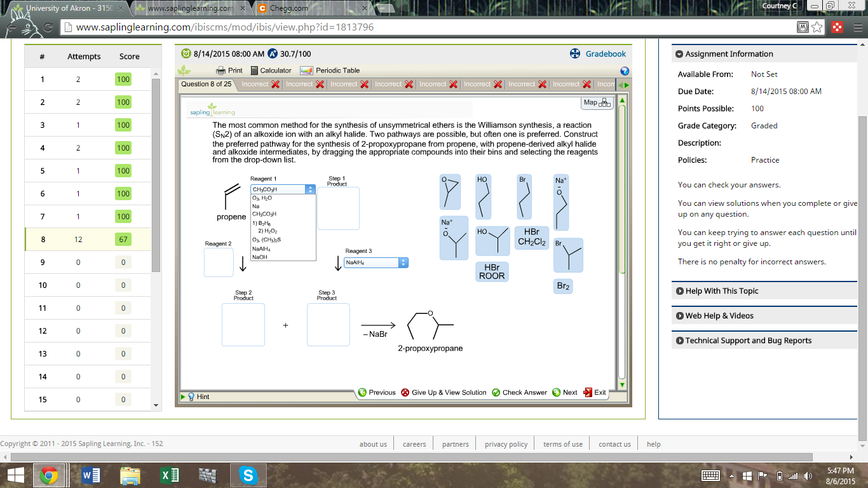The height and width of the screenshot is (488, 868).
Task: Open Word from the taskbar
Action: tap(92, 475)
